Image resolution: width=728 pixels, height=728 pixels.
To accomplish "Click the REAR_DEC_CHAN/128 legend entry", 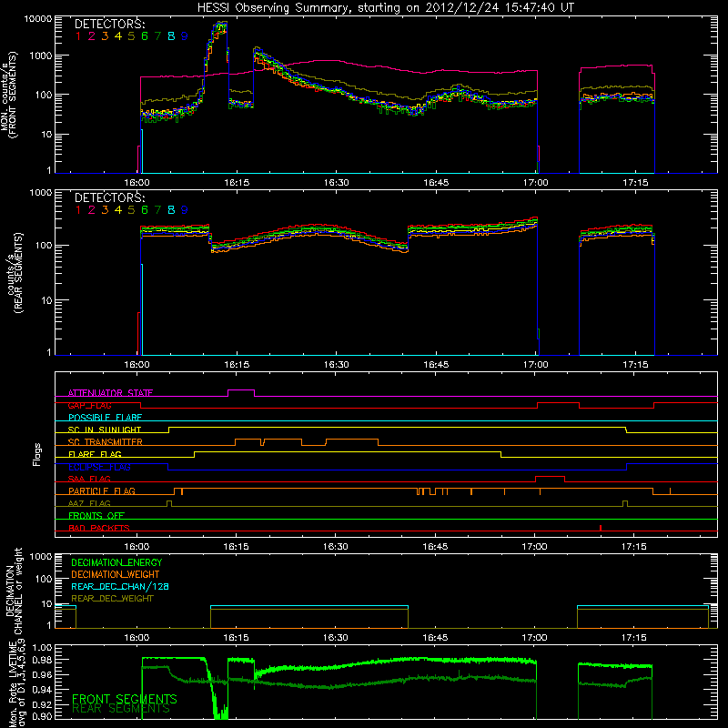I will click(120, 586).
